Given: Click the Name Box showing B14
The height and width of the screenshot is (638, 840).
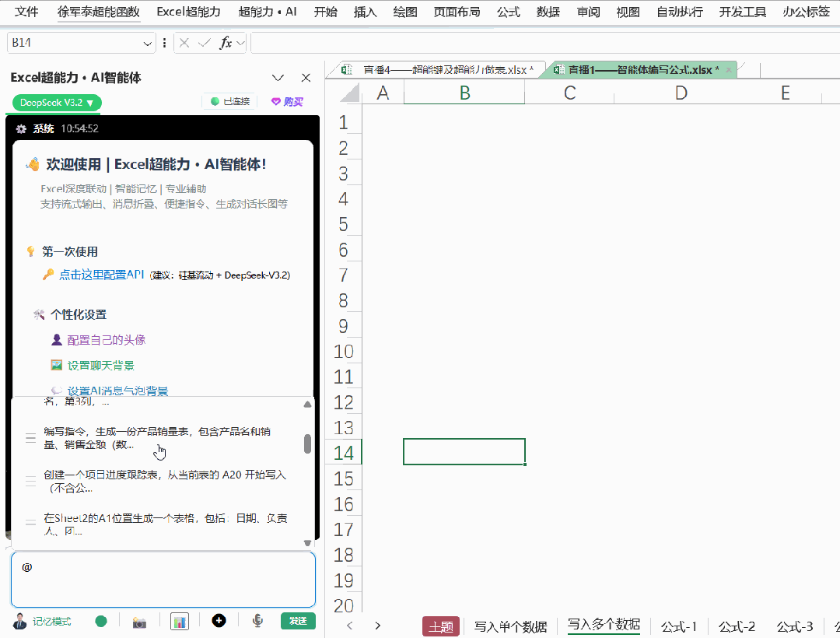Looking at the screenshot, I should tap(75, 43).
